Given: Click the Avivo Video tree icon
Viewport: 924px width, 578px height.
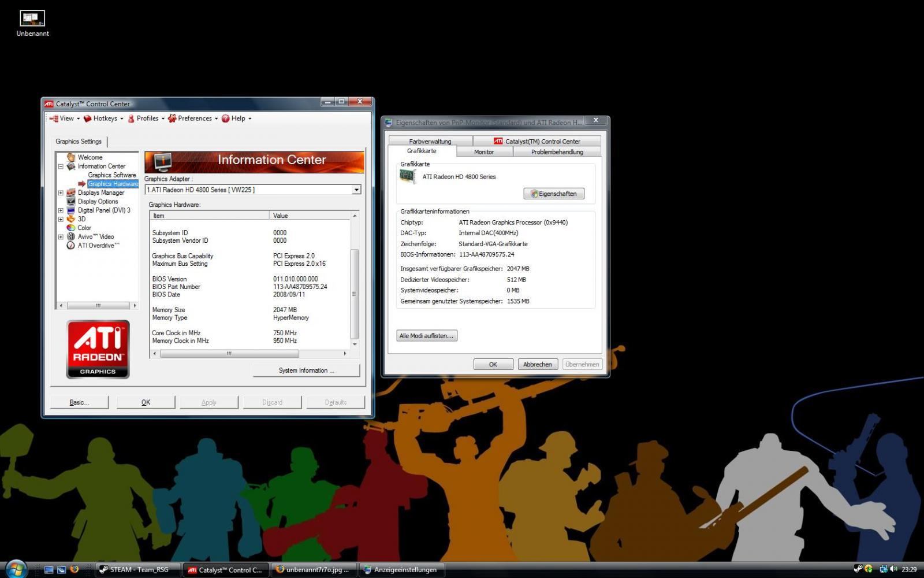Looking at the screenshot, I should [x=71, y=236].
